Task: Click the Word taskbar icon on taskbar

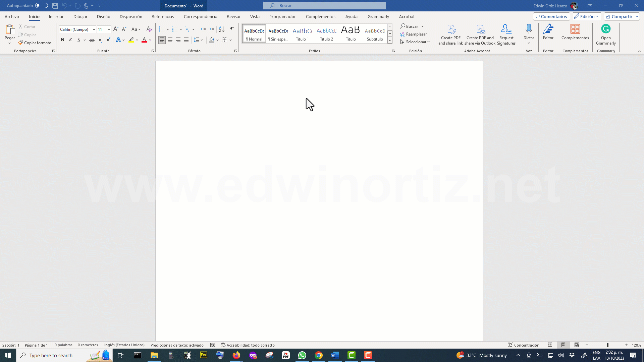Action: click(335, 355)
